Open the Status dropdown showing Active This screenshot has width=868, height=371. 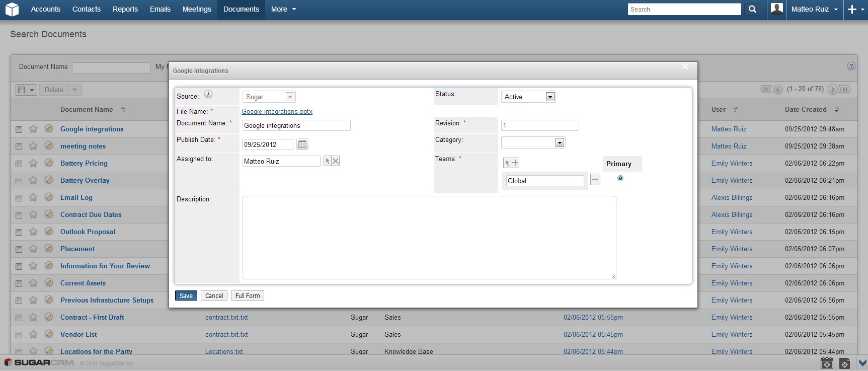(528, 97)
